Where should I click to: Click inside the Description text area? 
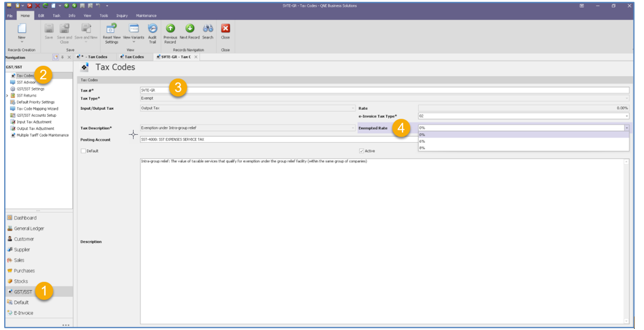point(382,242)
